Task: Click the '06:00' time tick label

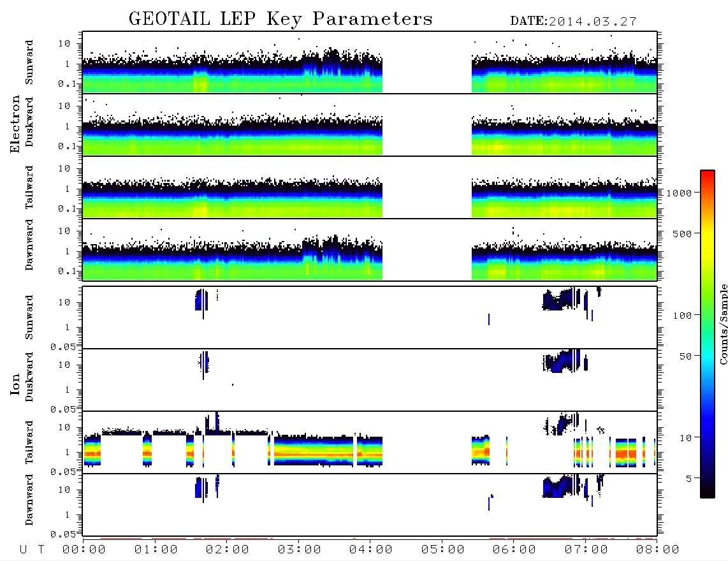Action: click(514, 550)
